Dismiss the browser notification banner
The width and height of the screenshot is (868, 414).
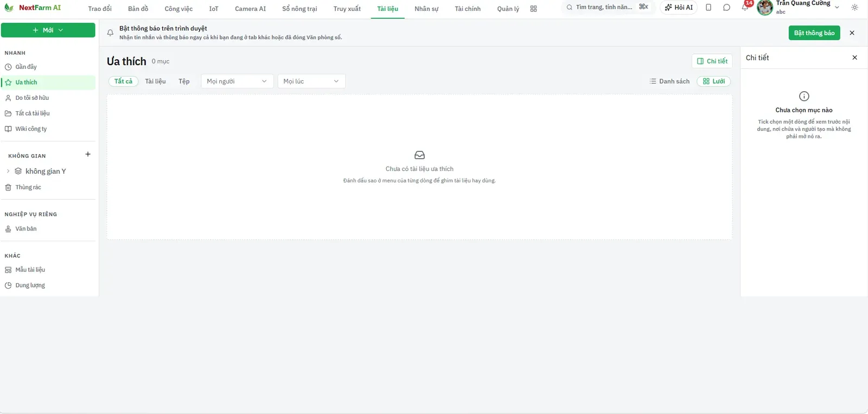852,33
